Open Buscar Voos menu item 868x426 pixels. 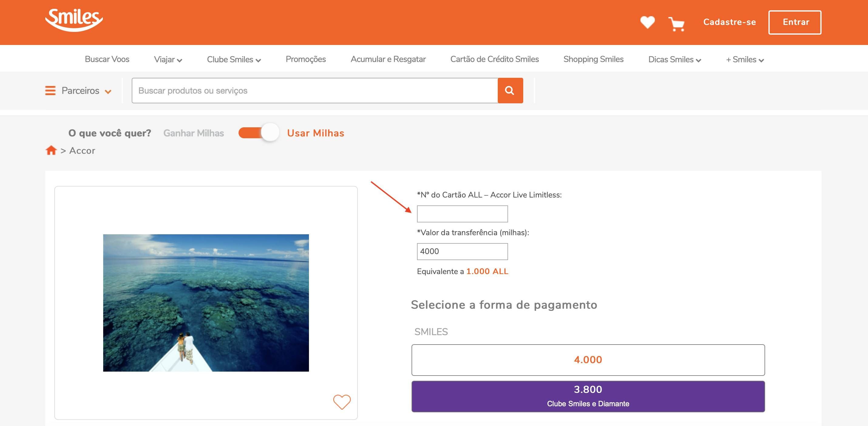click(x=107, y=59)
